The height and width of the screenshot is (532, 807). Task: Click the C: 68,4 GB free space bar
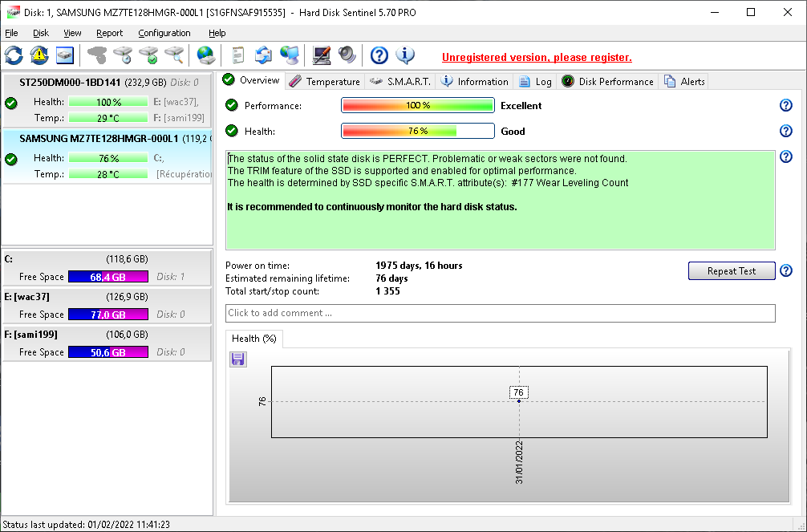coord(108,277)
